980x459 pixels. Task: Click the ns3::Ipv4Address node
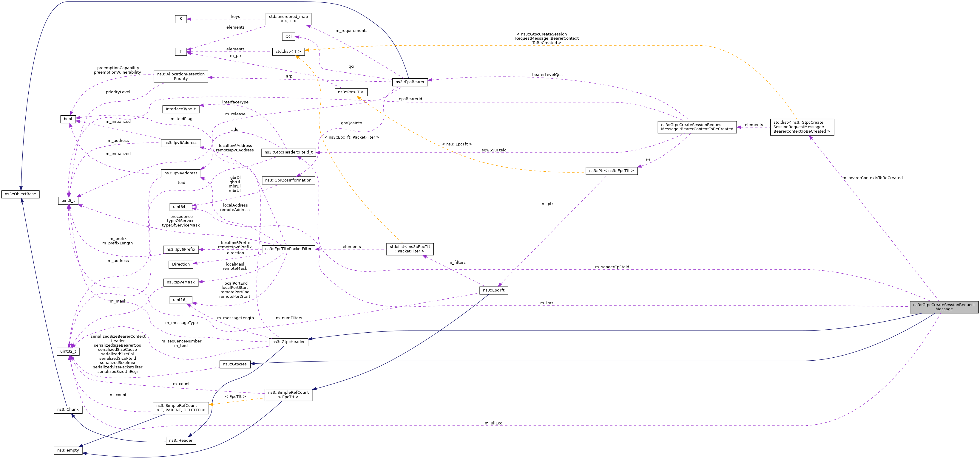tap(181, 173)
